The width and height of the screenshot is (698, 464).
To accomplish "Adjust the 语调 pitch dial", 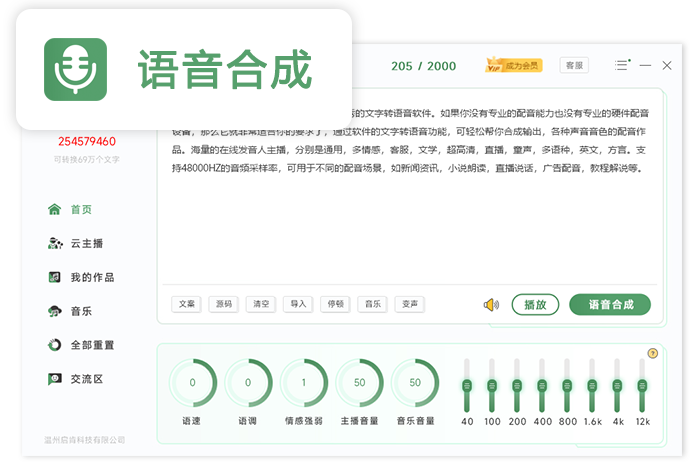I will pyautogui.click(x=248, y=383).
